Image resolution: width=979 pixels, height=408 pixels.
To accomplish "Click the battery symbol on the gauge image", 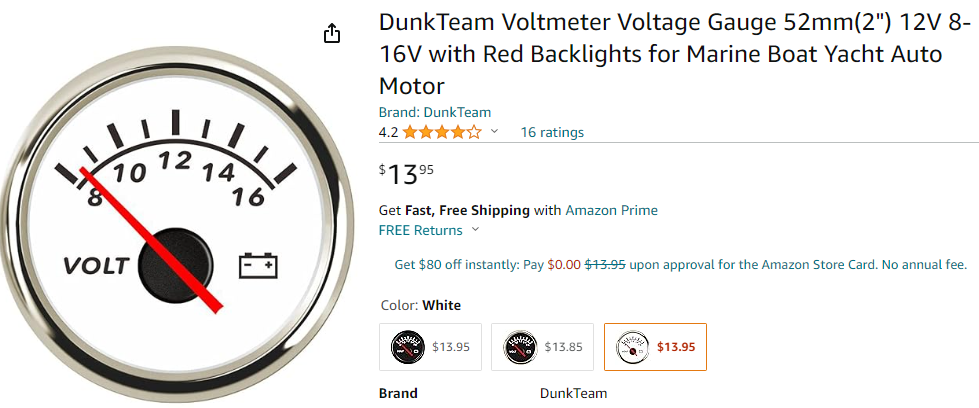I will click(258, 265).
